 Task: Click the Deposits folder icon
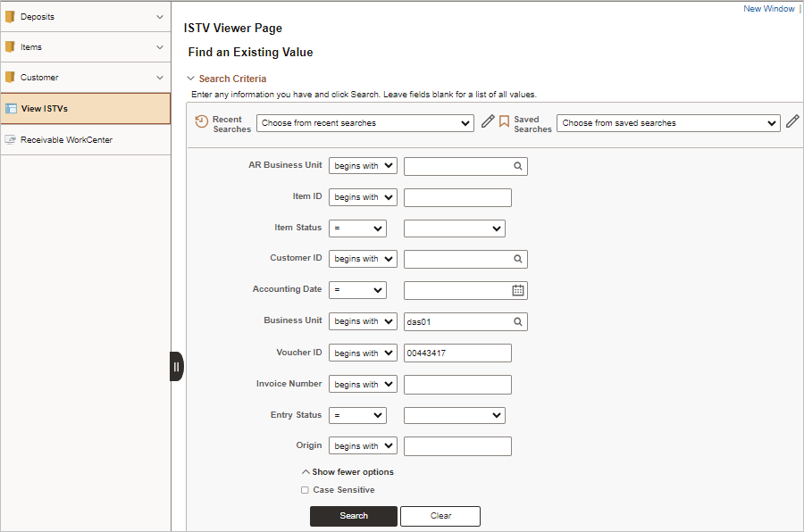point(10,17)
